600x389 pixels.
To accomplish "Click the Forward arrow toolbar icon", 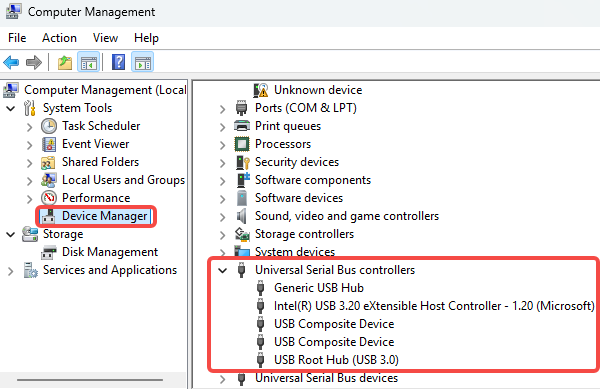I will 34,62.
